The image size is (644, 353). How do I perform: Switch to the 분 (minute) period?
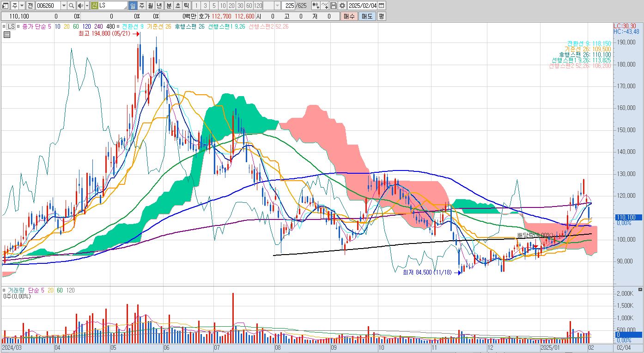tap(168, 6)
